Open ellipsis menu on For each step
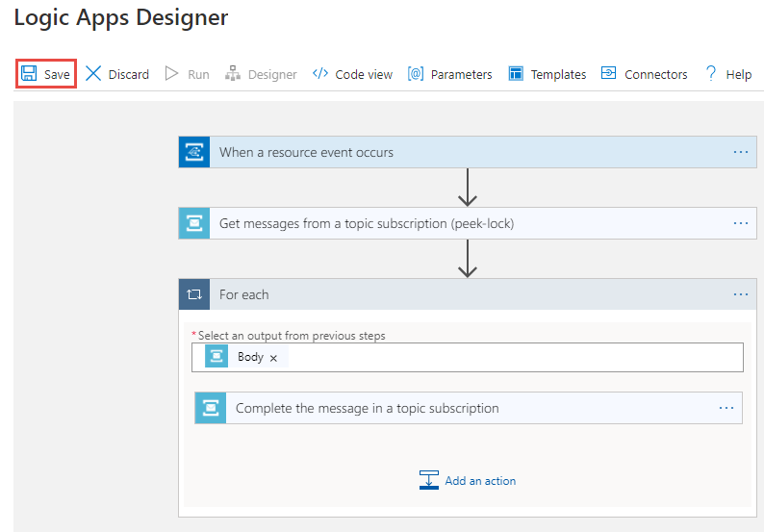 [740, 294]
